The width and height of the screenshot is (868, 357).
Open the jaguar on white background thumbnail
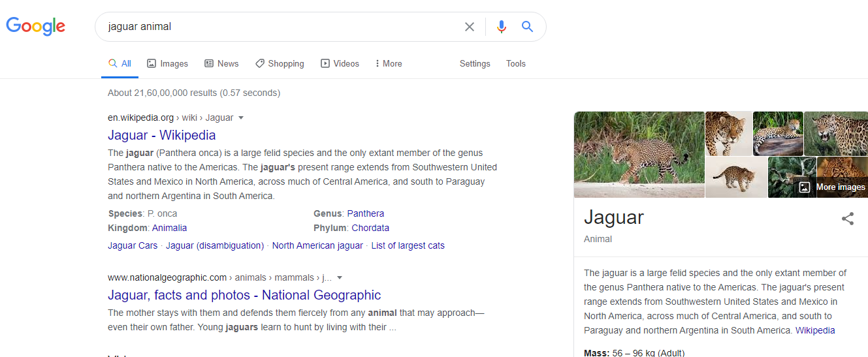point(736,177)
